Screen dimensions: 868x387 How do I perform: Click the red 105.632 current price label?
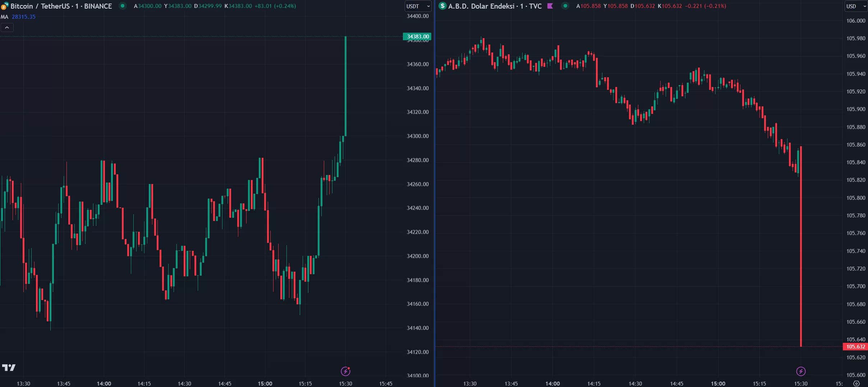pos(855,346)
